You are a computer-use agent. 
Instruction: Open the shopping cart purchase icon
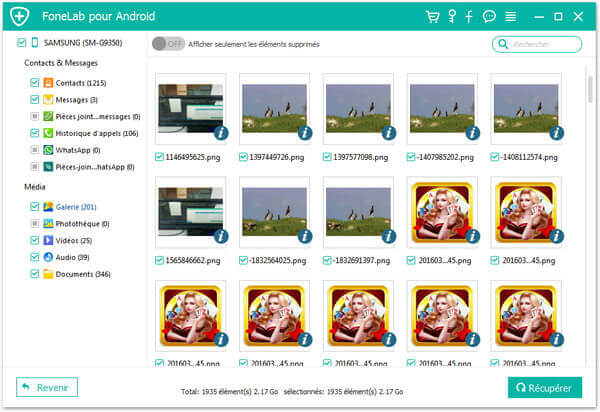432,16
